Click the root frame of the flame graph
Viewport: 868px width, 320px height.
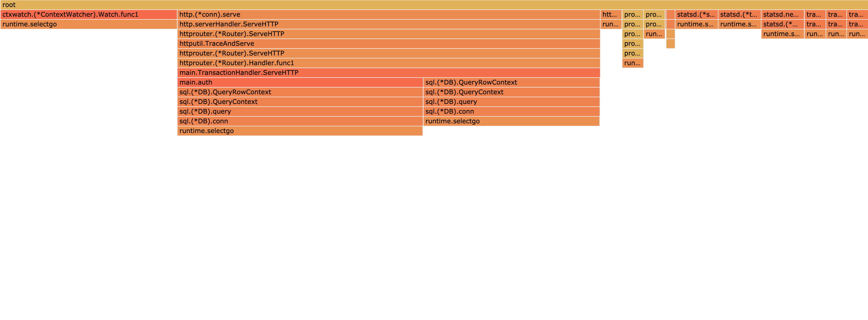tap(434, 5)
